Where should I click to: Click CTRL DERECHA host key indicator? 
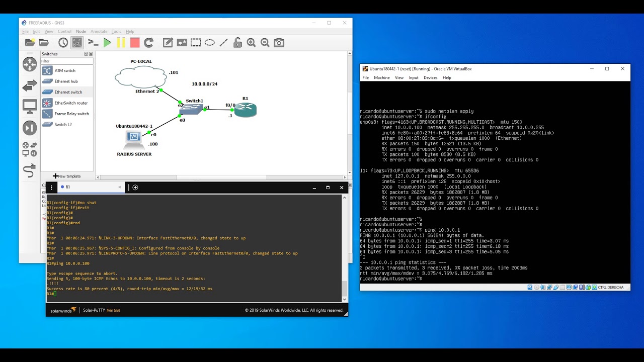click(610, 287)
